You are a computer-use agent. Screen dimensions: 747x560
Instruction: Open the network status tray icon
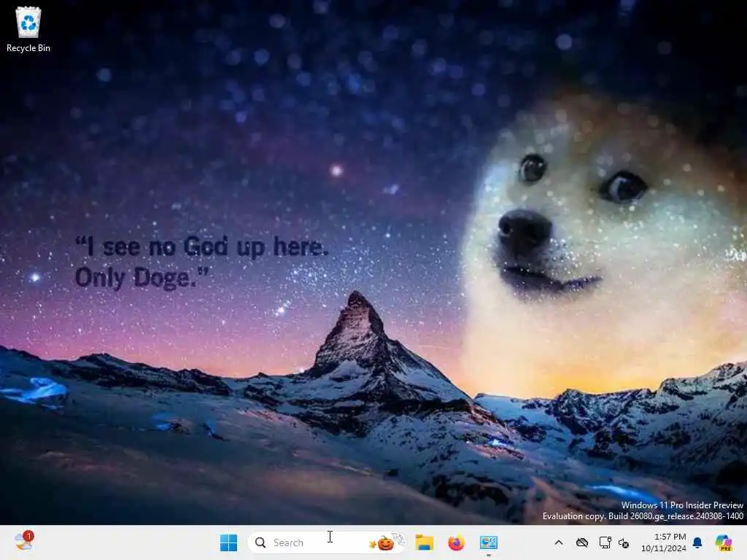[x=605, y=542]
